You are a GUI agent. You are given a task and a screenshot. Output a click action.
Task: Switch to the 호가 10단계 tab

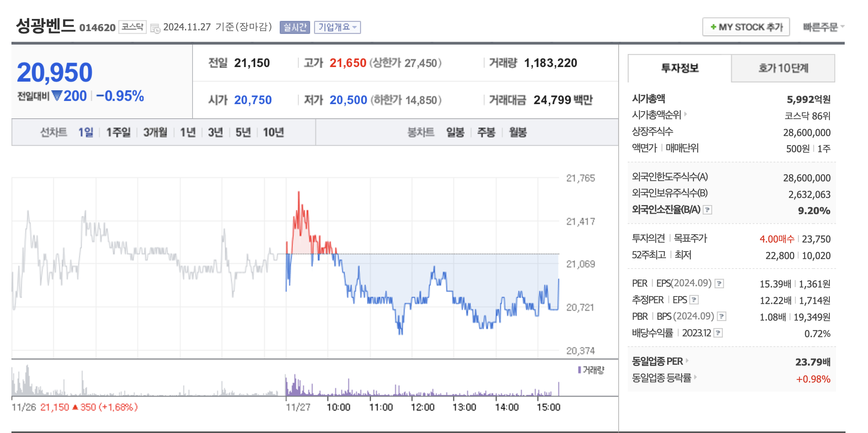tap(783, 68)
